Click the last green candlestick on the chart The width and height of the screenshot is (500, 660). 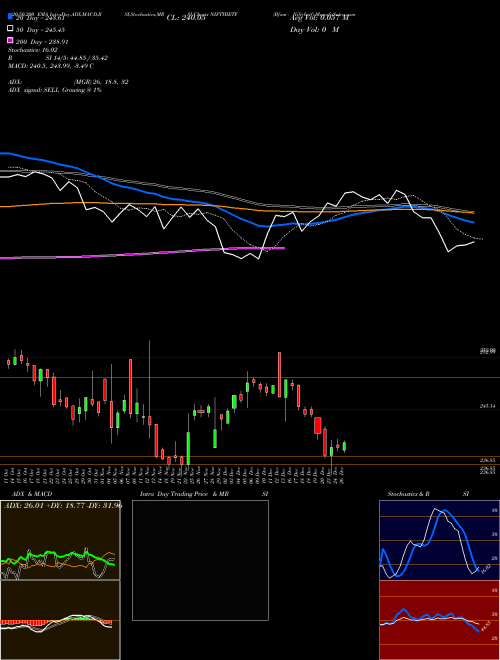[x=344, y=447]
